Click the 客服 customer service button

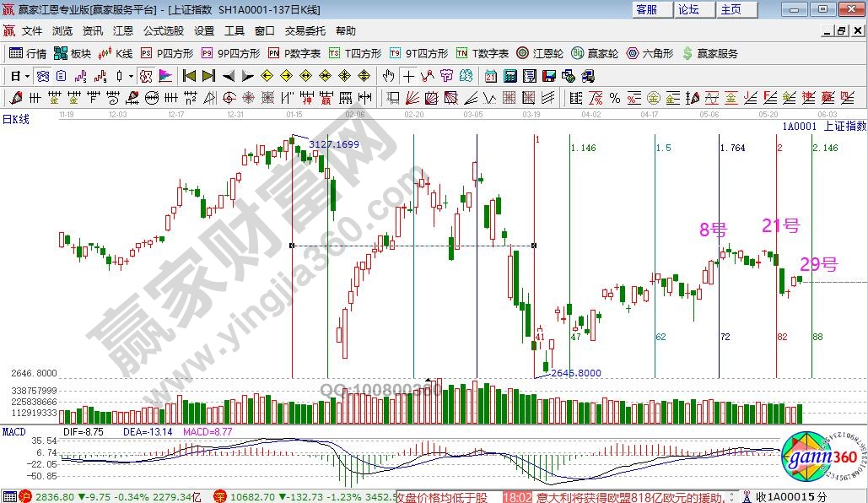click(651, 9)
